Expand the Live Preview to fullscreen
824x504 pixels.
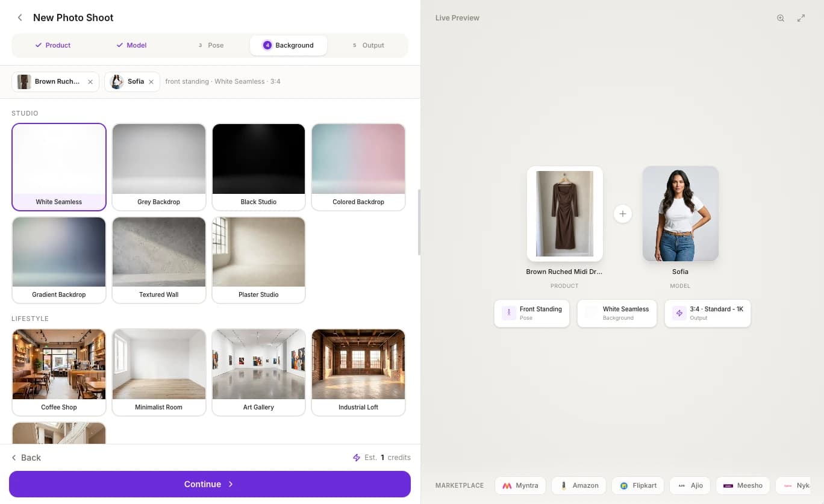point(801,18)
